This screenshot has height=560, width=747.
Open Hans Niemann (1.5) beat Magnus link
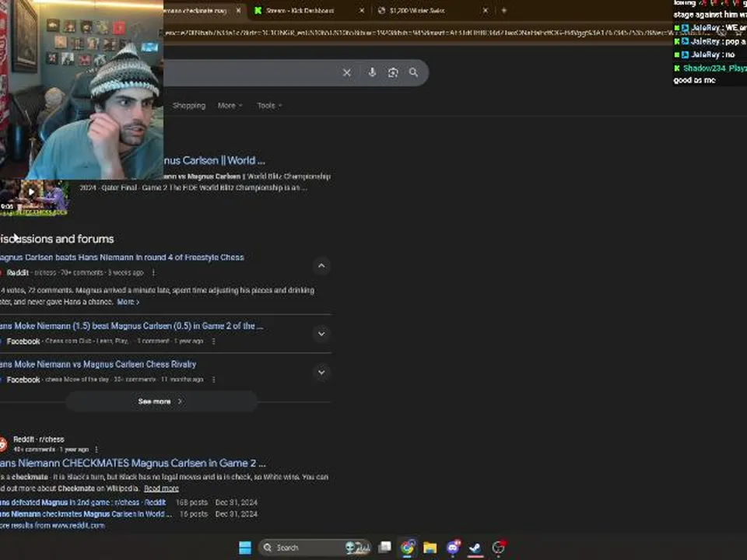coord(132,326)
